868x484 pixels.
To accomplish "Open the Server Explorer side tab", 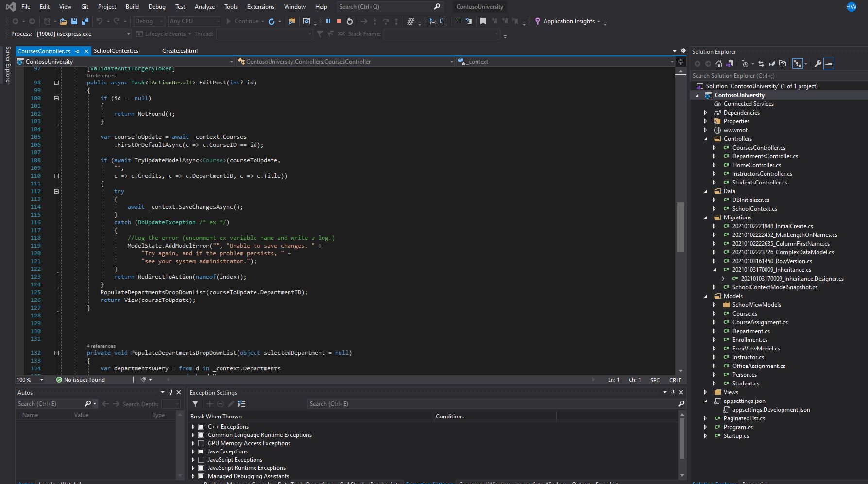I will tap(8, 65).
